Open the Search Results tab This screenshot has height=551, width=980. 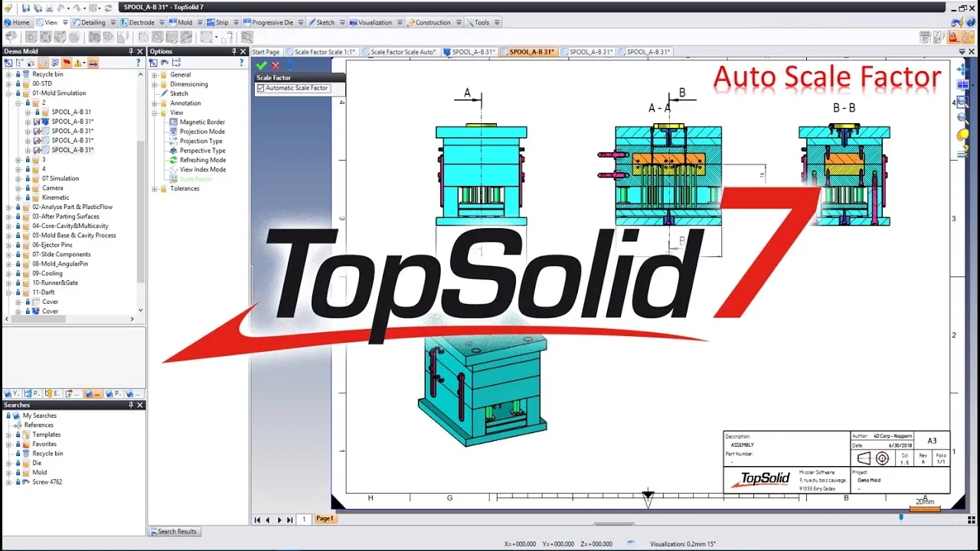[173, 531]
